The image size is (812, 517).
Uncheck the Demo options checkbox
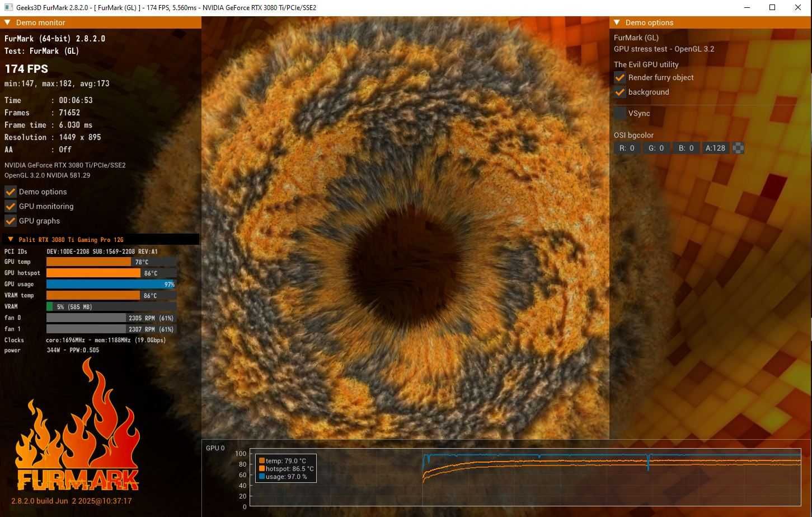coord(10,192)
